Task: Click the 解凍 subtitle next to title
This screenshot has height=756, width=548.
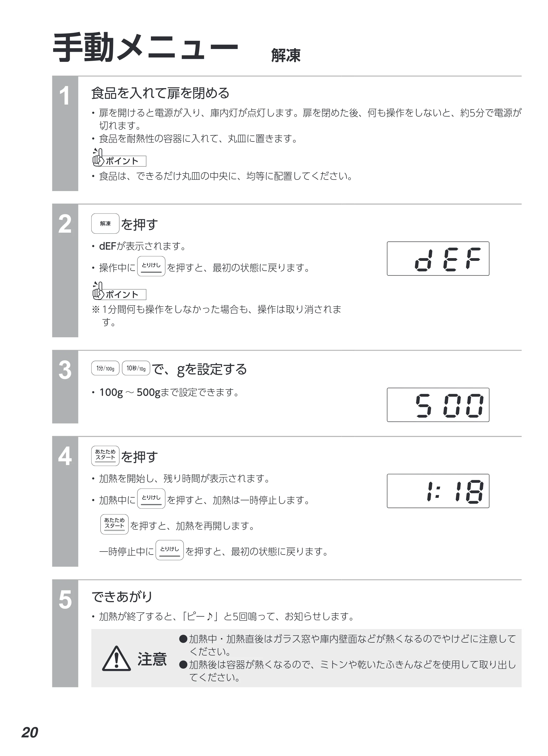Action: click(x=286, y=55)
